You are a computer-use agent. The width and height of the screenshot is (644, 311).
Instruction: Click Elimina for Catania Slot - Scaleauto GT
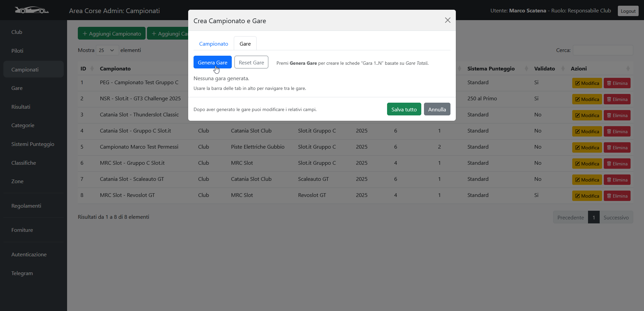[x=617, y=180]
